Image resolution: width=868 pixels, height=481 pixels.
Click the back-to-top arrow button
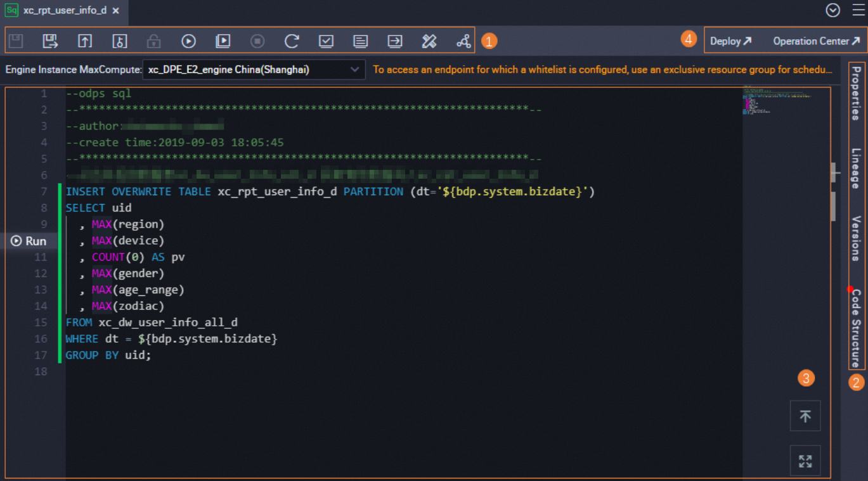[805, 416]
